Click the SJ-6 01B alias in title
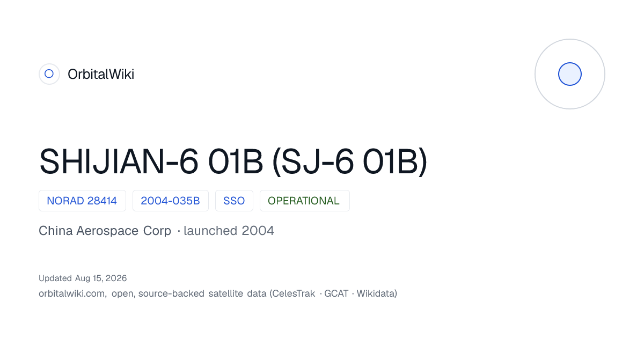 click(350, 161)
